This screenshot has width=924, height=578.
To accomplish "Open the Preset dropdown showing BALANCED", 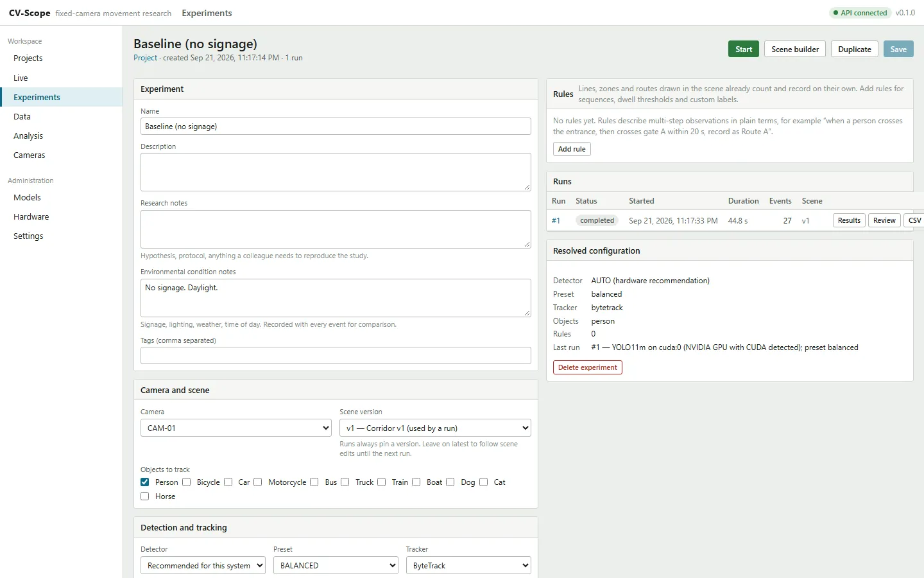I will 336,565.
